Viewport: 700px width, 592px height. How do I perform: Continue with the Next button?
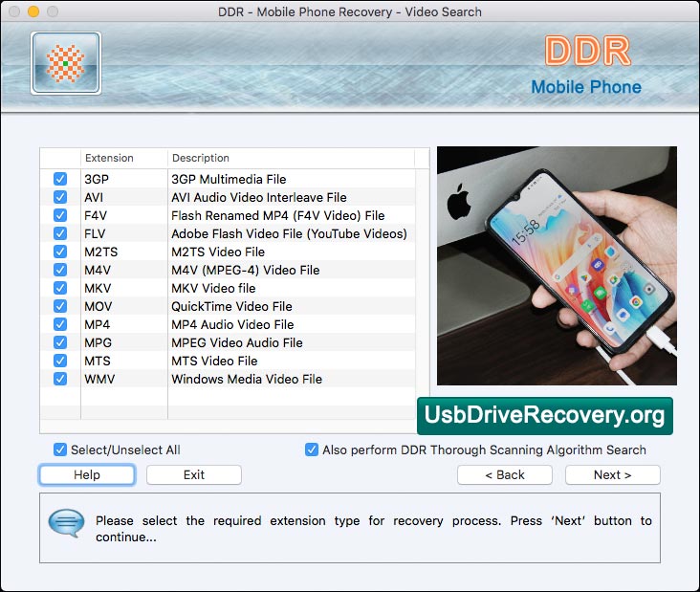[612, 474]
